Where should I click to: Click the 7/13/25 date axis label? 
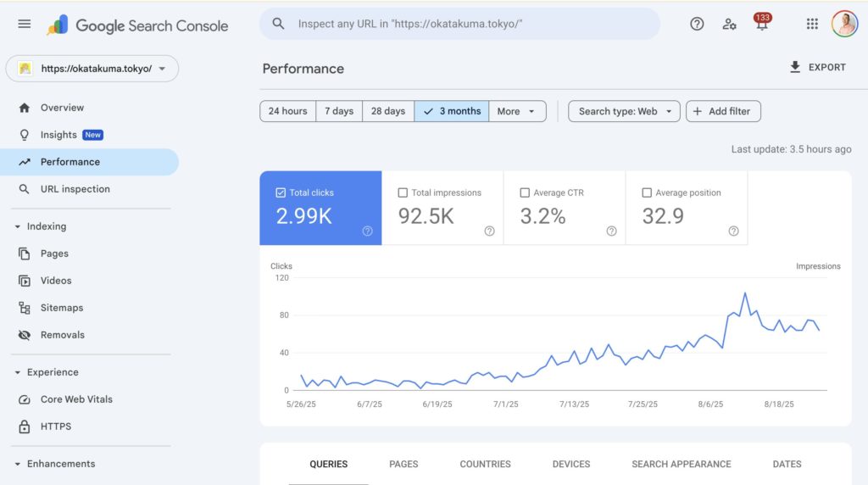point(574,404)
